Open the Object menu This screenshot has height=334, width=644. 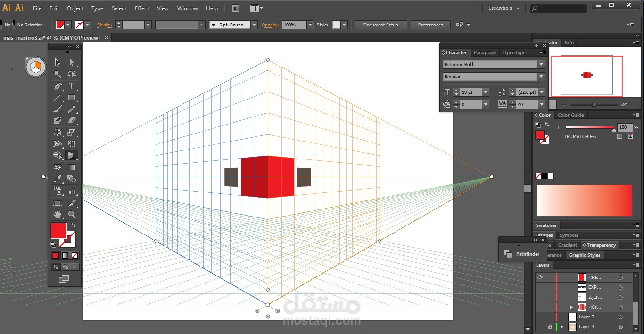pyautogui.click(x=75, y=8)
